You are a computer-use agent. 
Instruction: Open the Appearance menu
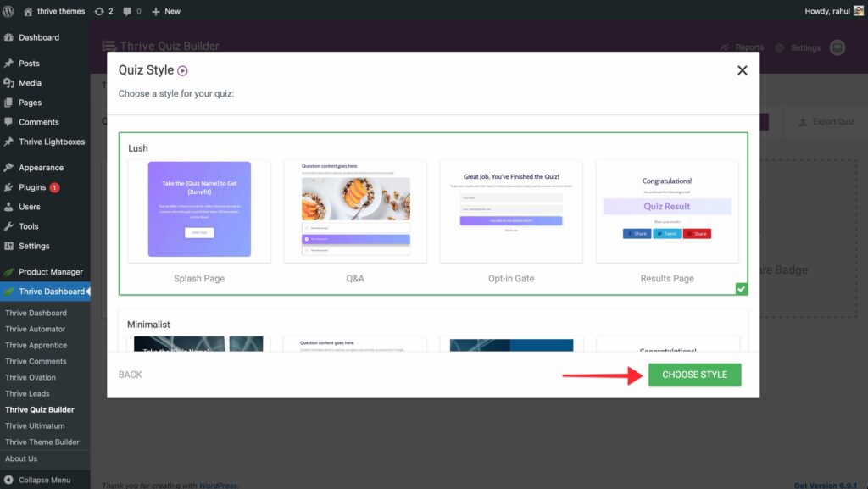[x=41, y=168]
